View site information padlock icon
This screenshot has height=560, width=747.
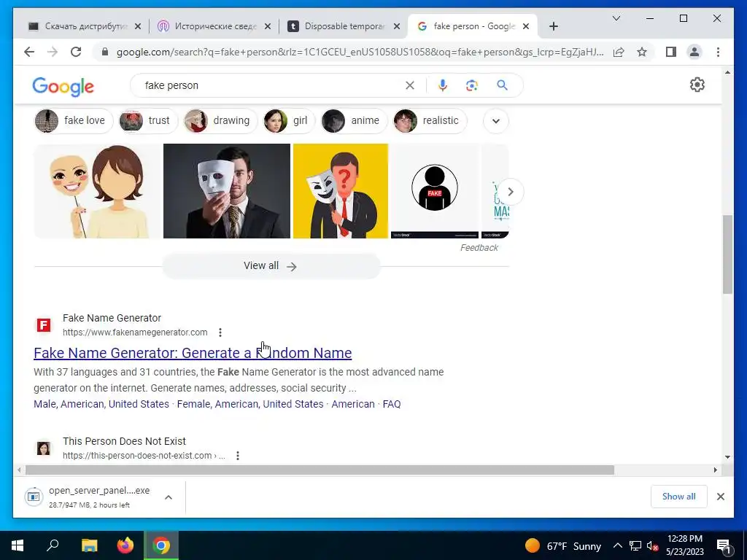pyautogui.click(x=105, y=52)
